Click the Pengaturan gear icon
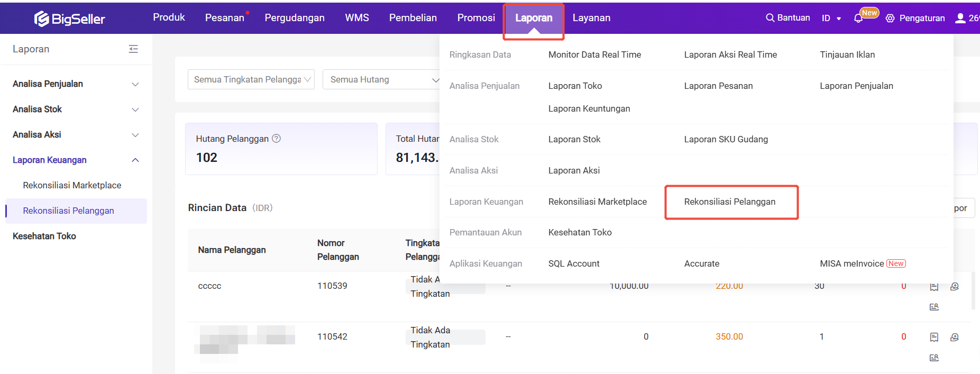 click(890, 19)
